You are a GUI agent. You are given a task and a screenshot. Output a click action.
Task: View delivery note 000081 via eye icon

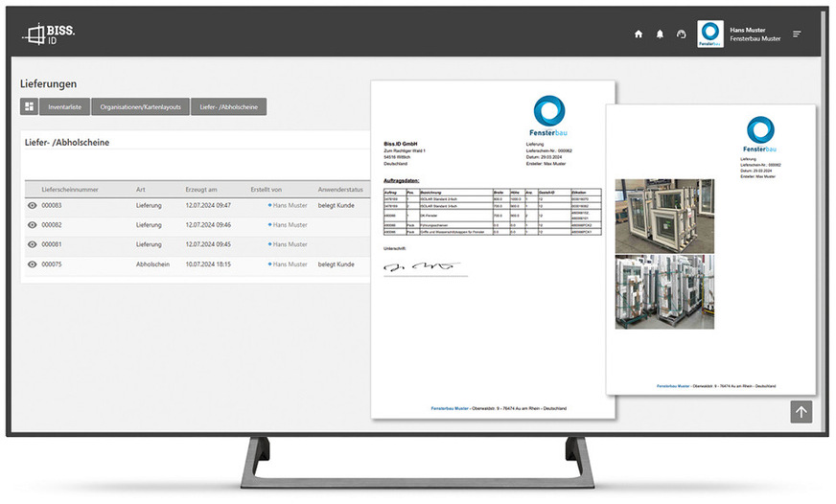32,244
